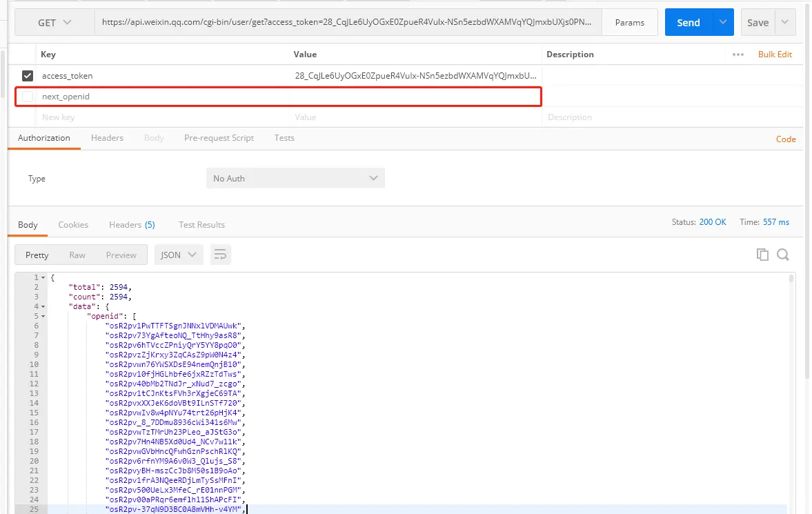Switch to Preview response view
The image size is (812, 514).
[121, 255]
